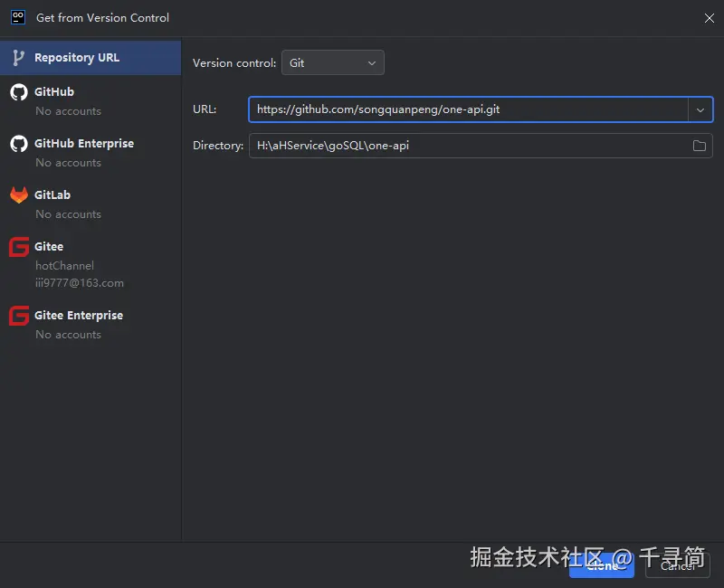Click the GitHub Enterprise octocat icon

click(x=19, y=144)
